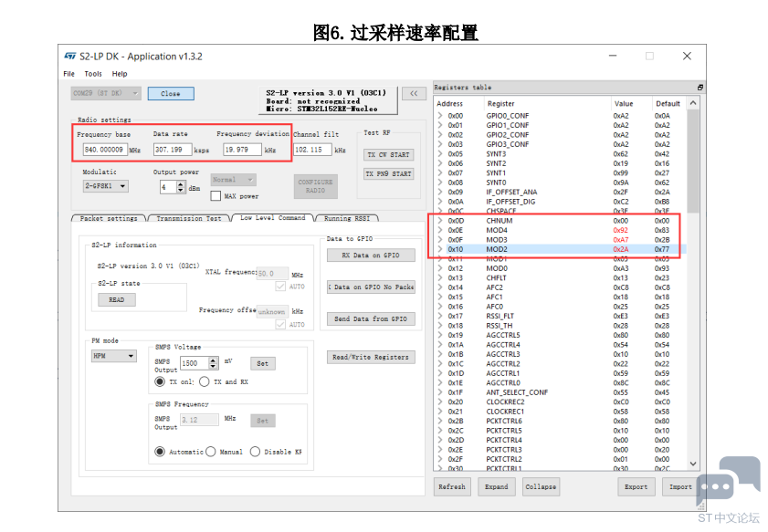Enable the MAX power checkbox
The image size is (768, 532).
pyautogui.click(x=216, y=196)
